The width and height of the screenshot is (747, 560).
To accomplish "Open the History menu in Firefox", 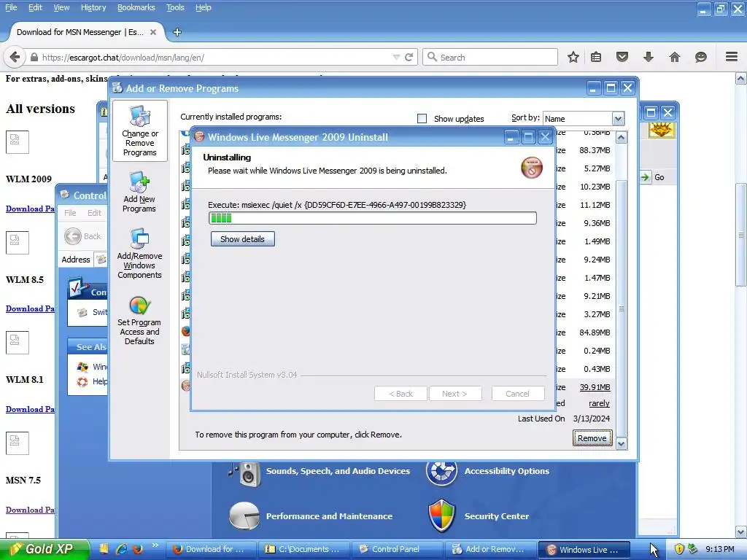I will tap(93, 7).
